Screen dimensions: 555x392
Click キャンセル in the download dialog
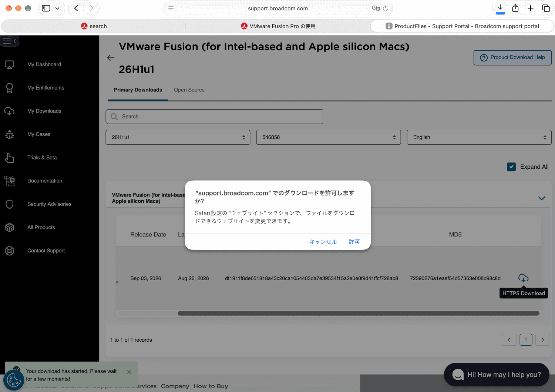tap(323, 242)
